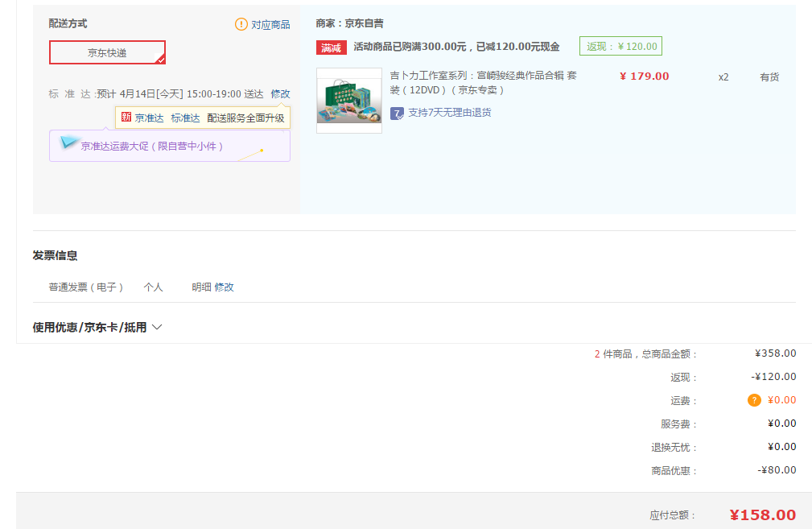
Task: Click the 返现：¥120.00 badge
Action: [621, 46]
